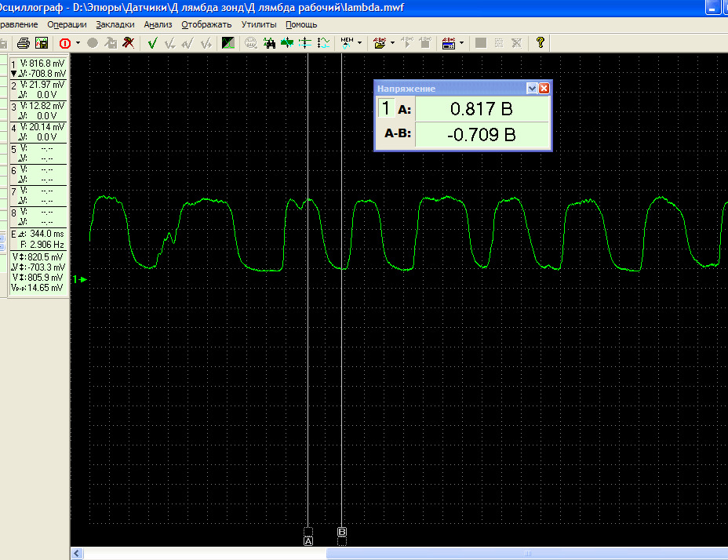Click the cyan waveform measurement icon
The height and width of the screenshot is (560, 728).
(x=324, y=43)
